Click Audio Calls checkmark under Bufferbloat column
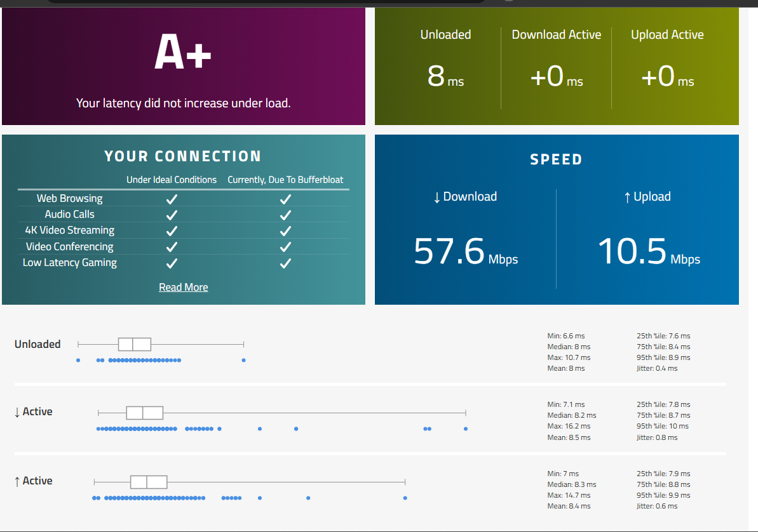 coord(285,215)
